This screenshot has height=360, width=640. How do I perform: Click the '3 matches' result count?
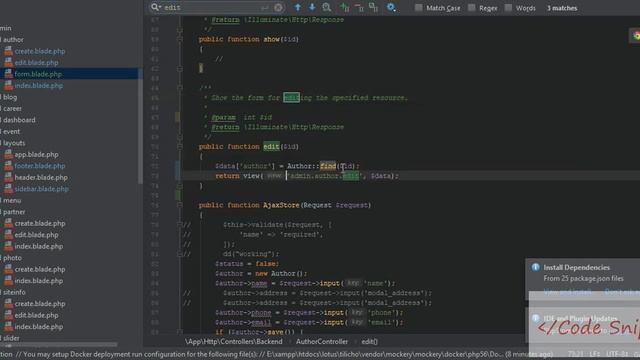tap(562, 8)
